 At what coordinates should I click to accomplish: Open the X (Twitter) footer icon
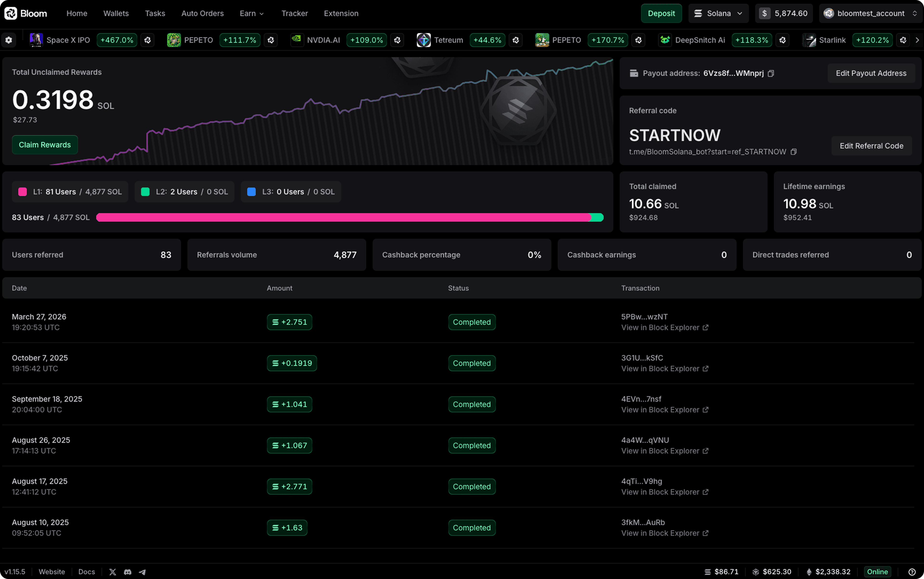(112, 572)
